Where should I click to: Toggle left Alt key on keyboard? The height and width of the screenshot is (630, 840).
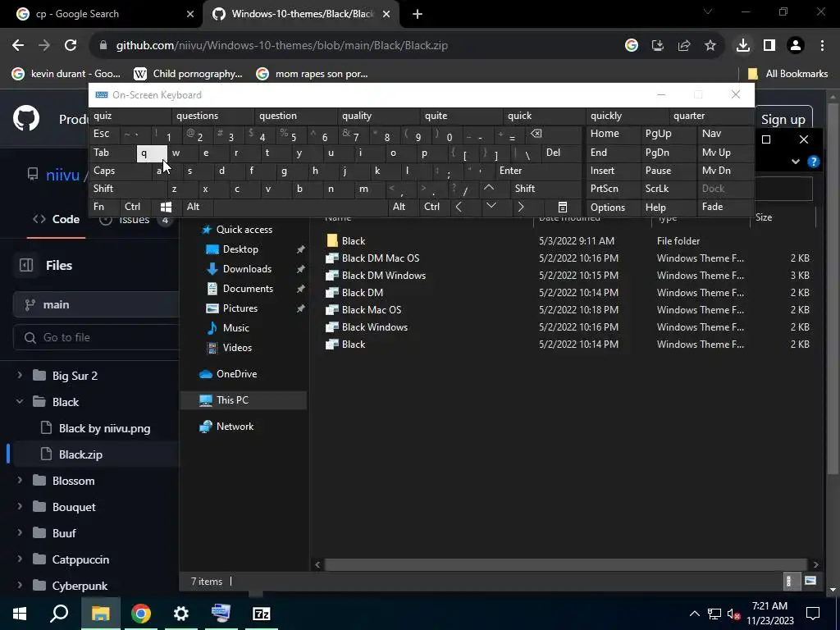pos(198,207)
